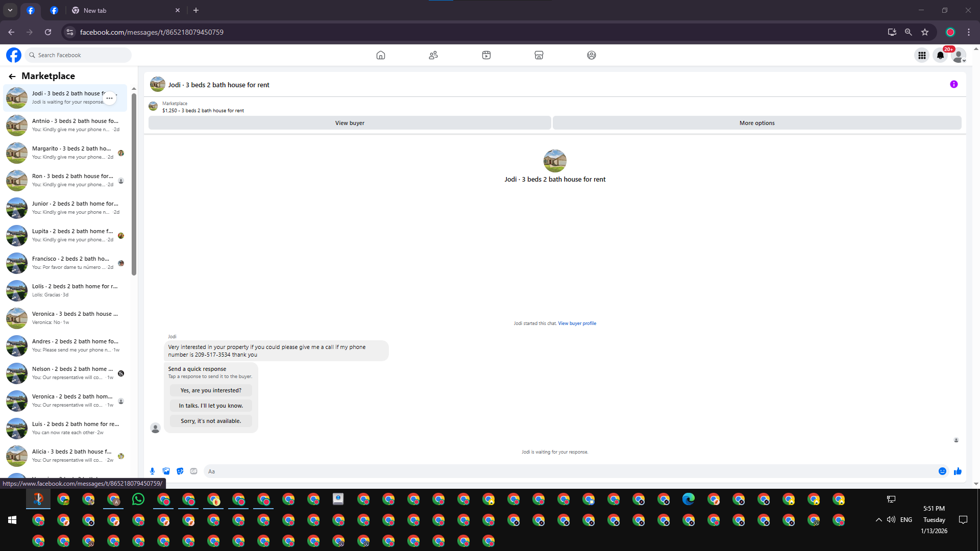Click the More options button
The height and width of the screenshot is (551, 980).
pyautogui.click(x=756, y=123)
